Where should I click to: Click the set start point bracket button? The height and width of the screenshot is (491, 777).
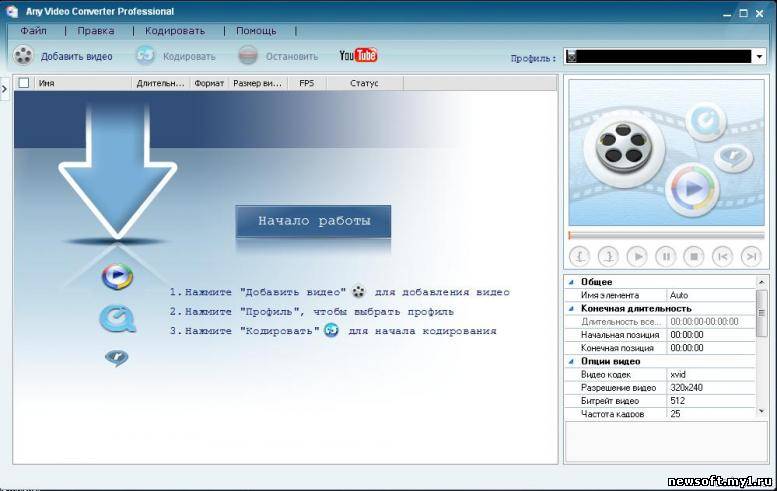[x=579, y=256]
